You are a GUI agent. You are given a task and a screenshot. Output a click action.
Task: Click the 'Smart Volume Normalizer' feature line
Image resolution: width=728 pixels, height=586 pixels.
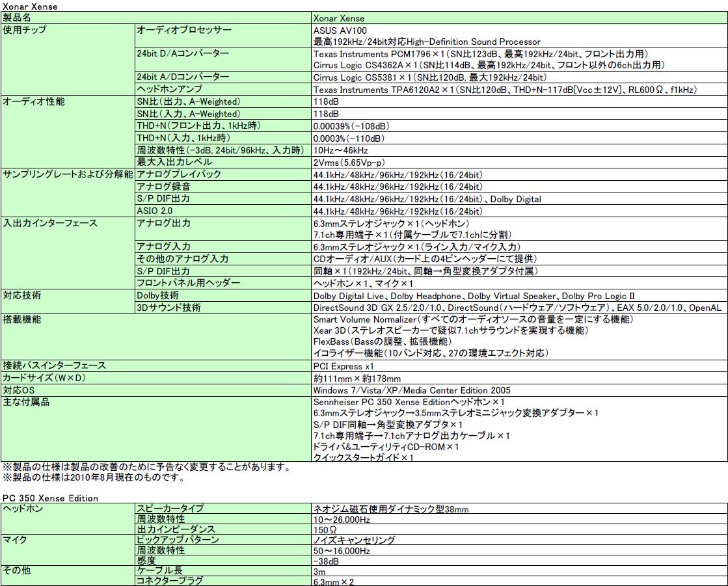coord(473,320)
